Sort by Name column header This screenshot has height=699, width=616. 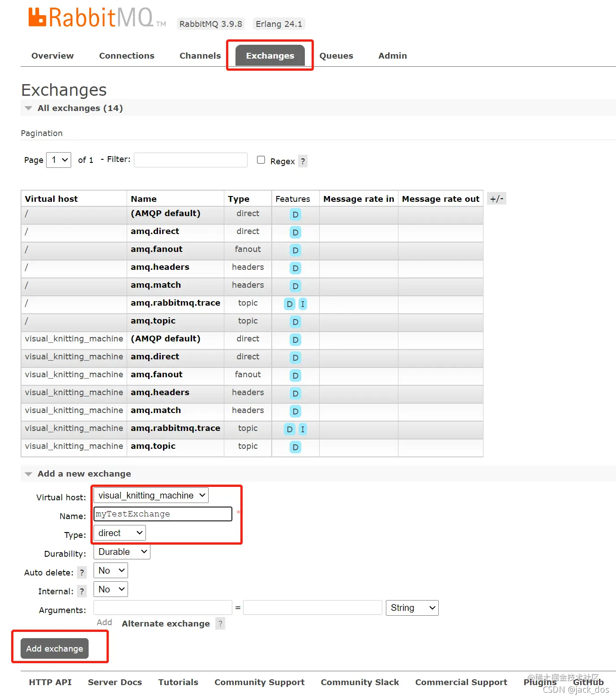coord(144,199)
